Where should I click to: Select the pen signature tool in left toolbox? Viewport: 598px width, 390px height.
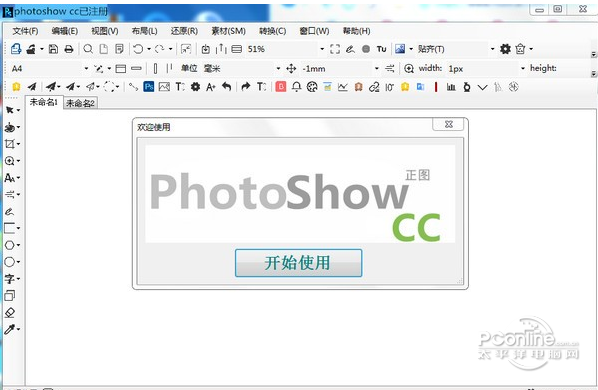[10, 211]
